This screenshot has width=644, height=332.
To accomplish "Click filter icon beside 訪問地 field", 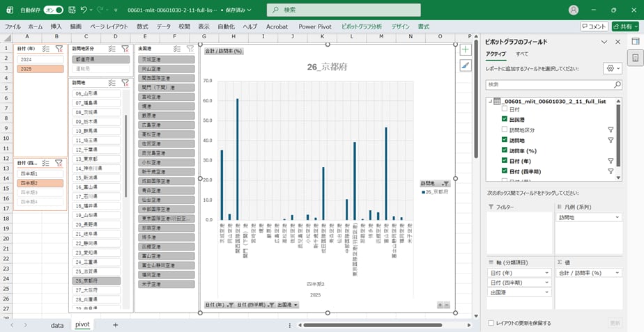I will click(611, 140).
